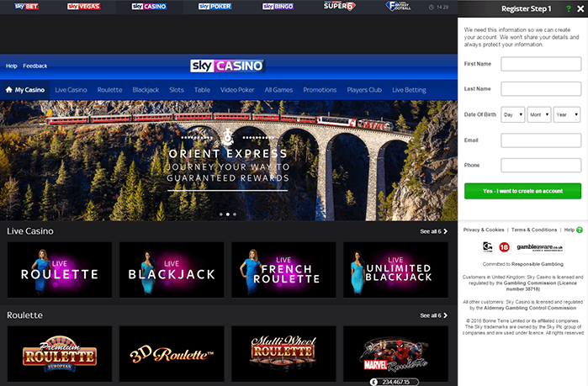The width and height of the screenshot is (588, 386).
Task: Open the Table menu item
Action: [202, 90]
